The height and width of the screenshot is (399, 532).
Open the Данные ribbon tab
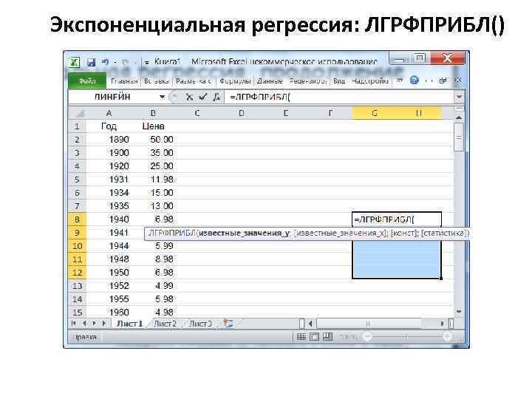270,81
